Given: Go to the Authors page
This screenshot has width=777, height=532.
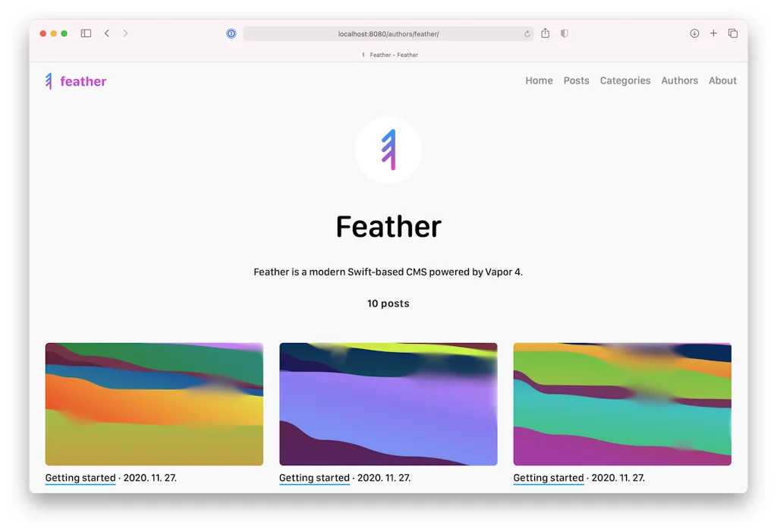Looking at the screenshot, I should (679, 80).
